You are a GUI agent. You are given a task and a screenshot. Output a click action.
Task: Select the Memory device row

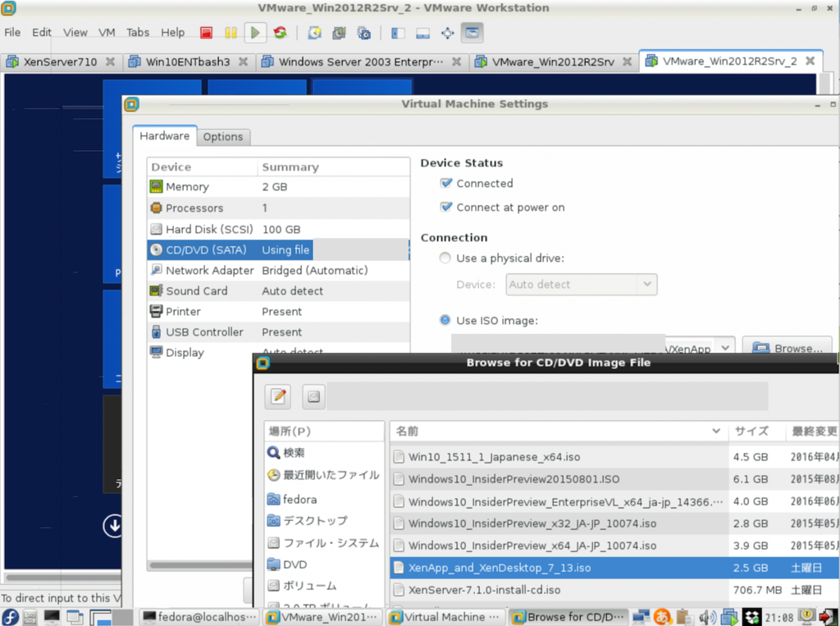pyautogui.click(x=278, y=186)
